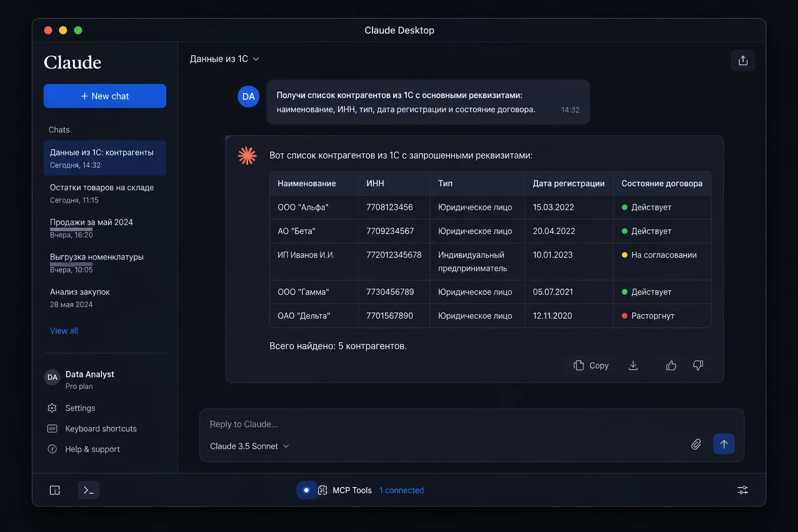This screenshot has height=532, width=798.
Task: Click the View all chats link
Action: (64, 331)
